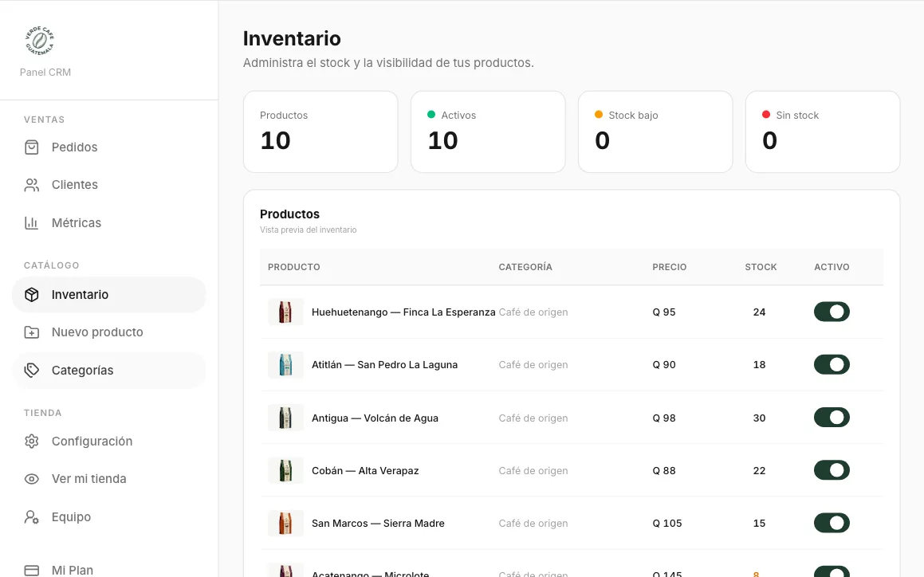This screenshot has width=924, height=577.
Task: Click the Verde Café Guatemala logo
Action: (x=40, y=41)
